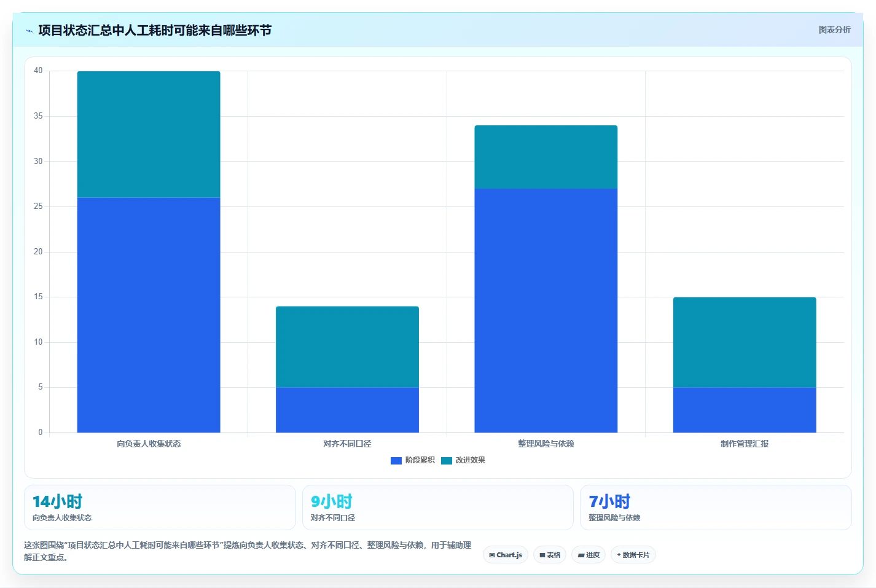Screen dimensions: 876x588
Task: Click the y-axis value 30
Action: point(38,161)
